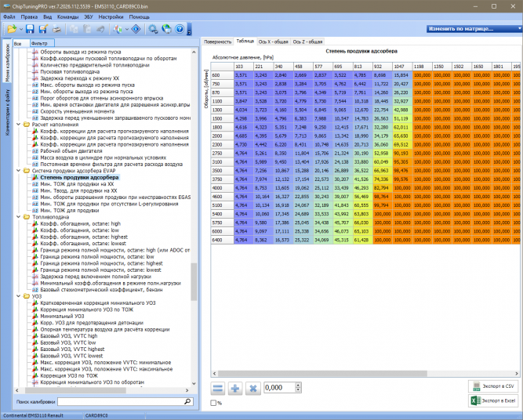The image size is (523, 420).
Task: Click the table horizontal scrollbar thumb
Action: click(x=322, y=373)
